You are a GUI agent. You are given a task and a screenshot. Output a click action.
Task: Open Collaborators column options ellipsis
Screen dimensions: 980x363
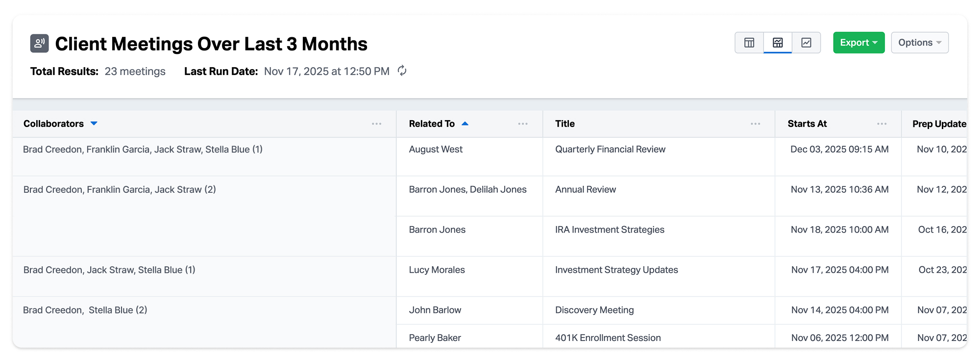click(376, 124)
